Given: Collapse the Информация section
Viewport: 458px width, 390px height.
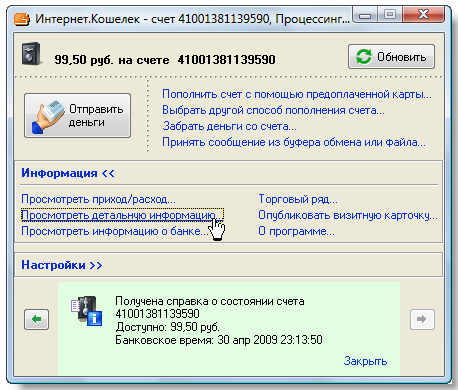Looking at the screenshot, I should coord(68,173).
